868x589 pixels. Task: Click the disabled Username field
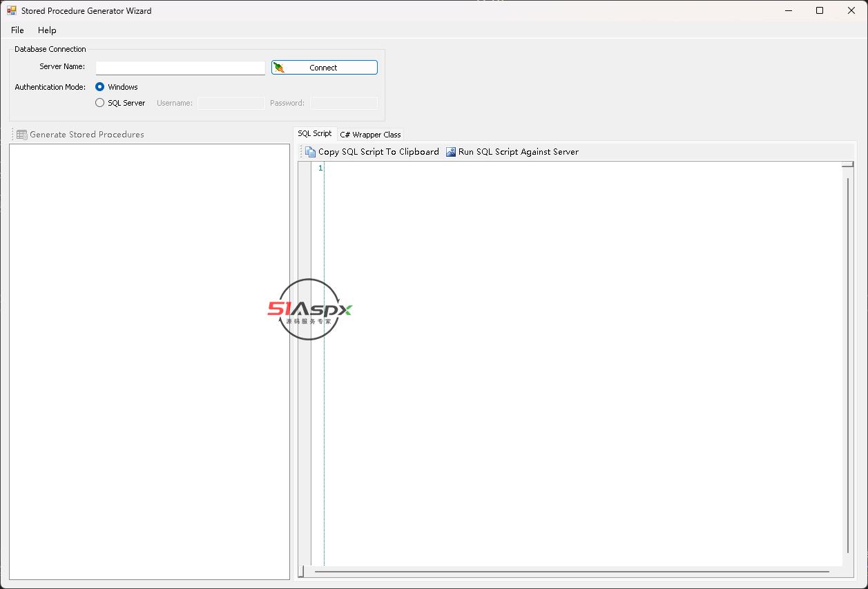[231, 103]
